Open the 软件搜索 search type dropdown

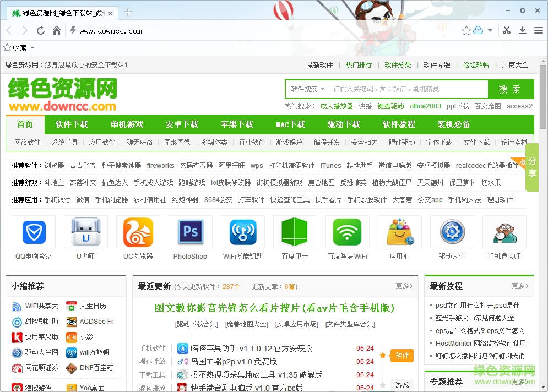coord(307,89)
